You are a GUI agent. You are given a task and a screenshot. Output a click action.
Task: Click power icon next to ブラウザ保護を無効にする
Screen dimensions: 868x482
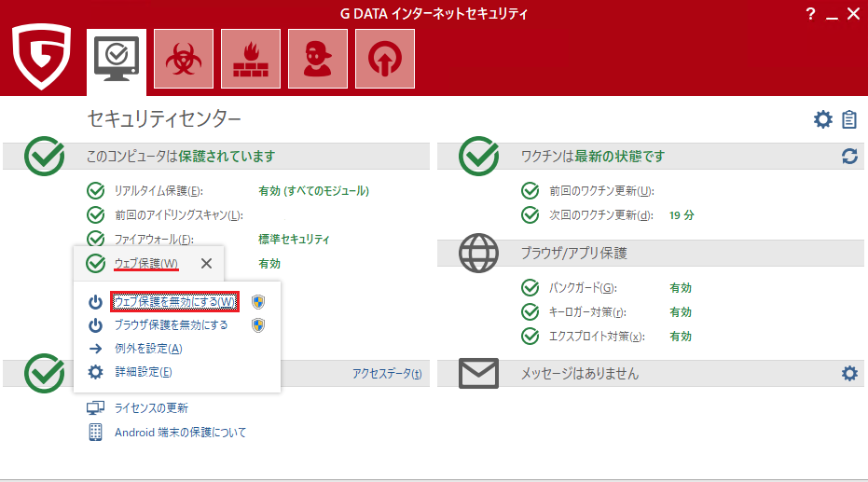(x=95, y=324)
